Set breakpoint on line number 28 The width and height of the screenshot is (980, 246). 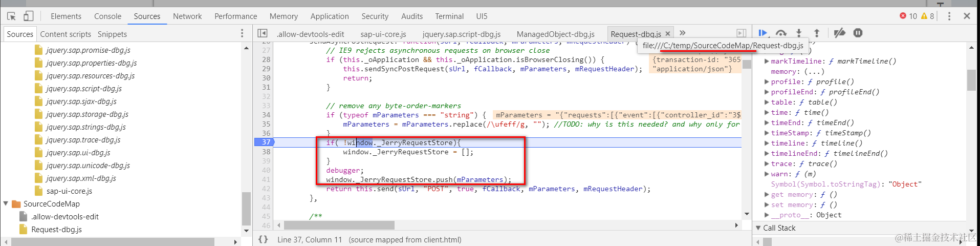coord(266,59)
